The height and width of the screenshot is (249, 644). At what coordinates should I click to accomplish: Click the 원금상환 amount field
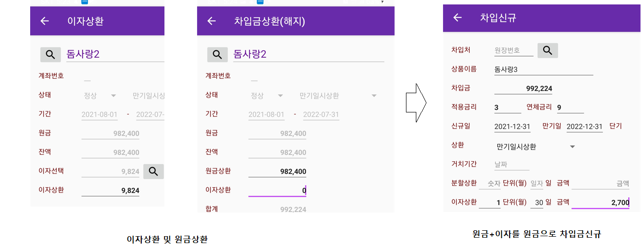point(277,172)
